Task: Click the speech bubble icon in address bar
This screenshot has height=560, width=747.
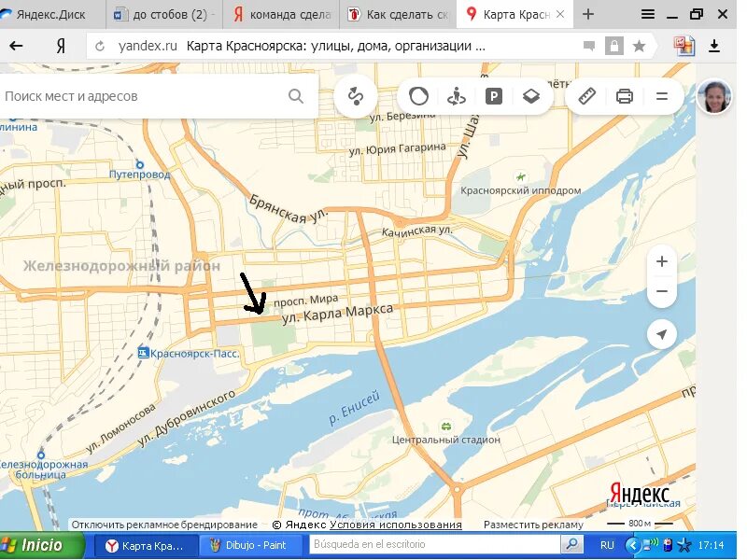Action: coord(589,46)
